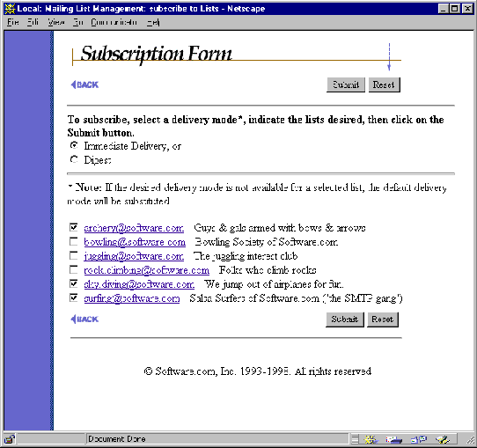477x448 pixels.
Task: Go back using the bottom BACK link
Action: coord(84,319)
